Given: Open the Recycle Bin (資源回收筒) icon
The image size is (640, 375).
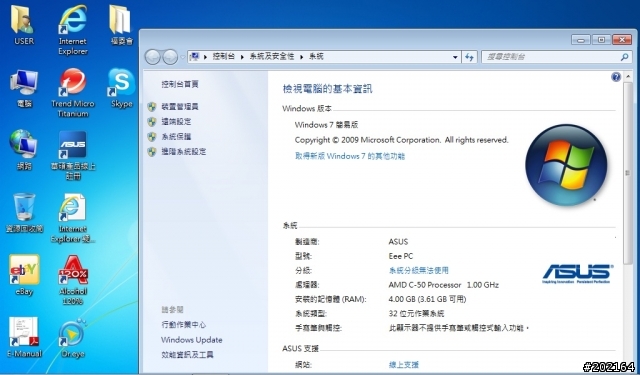Looking at the screenshot, I should coord(24,213).
